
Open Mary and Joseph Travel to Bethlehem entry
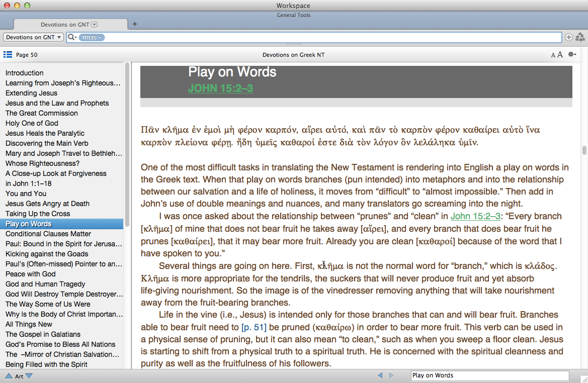pyautogui.click(x=64, y=153)
